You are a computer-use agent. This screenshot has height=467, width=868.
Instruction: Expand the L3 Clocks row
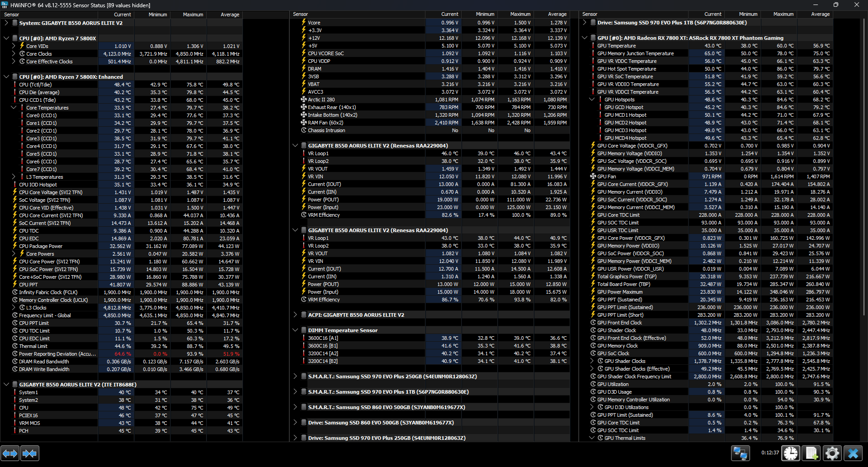14,308
